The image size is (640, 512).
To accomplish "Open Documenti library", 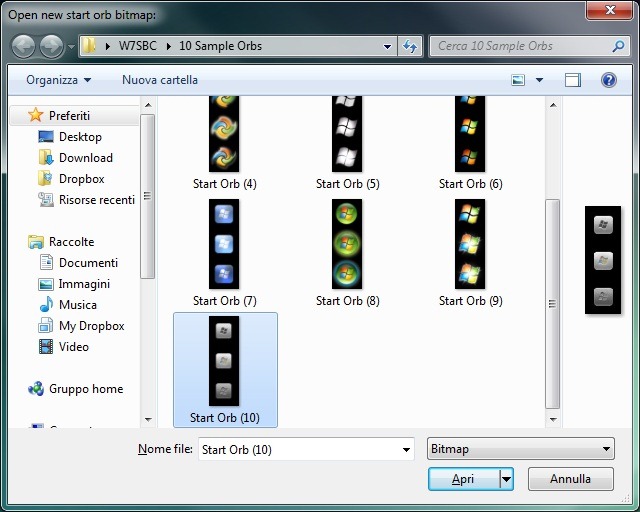I will coord(88,263).
